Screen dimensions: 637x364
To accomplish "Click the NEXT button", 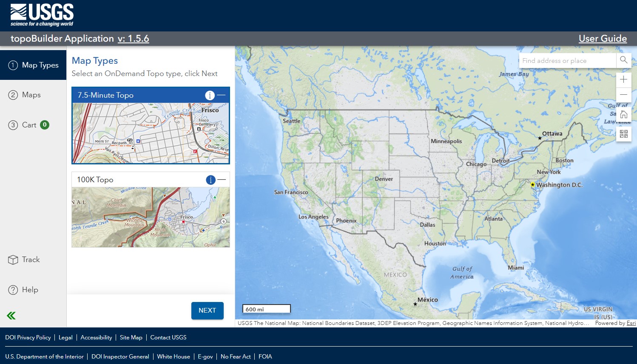I will 208,310.
